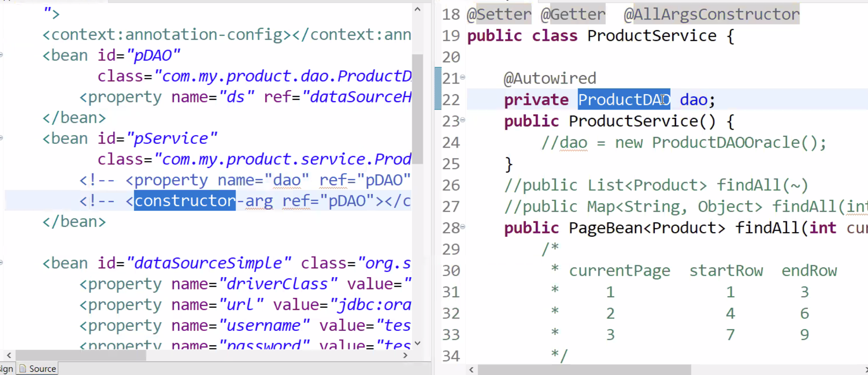868x375 pixels.
Task: Click the closing </bean> tag after pService
Action: tap(74, 221)
